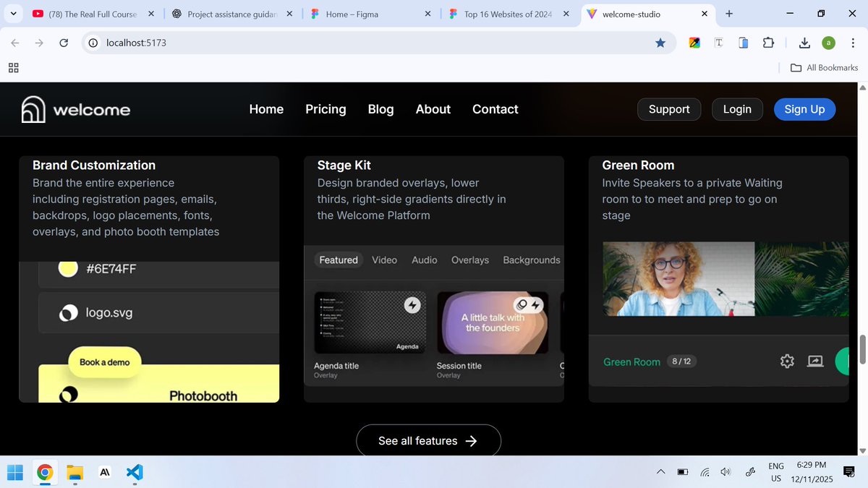Open File Explorer from the taskbar

75,473
